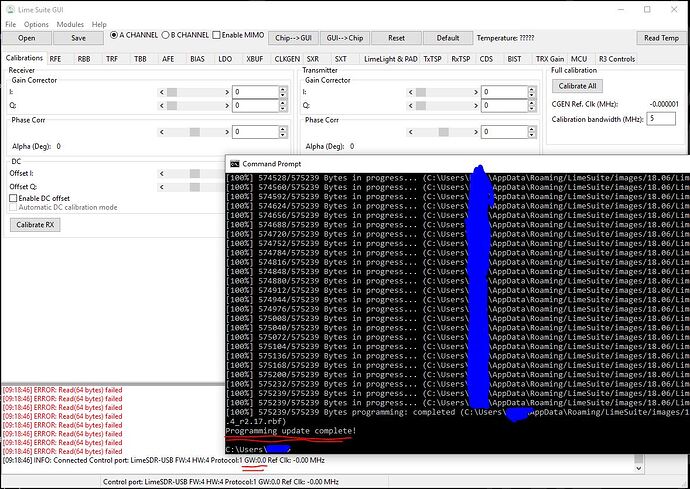The image size is (690, 489).
Task: Switch to the SXT tab
Action: pos(340,59)
